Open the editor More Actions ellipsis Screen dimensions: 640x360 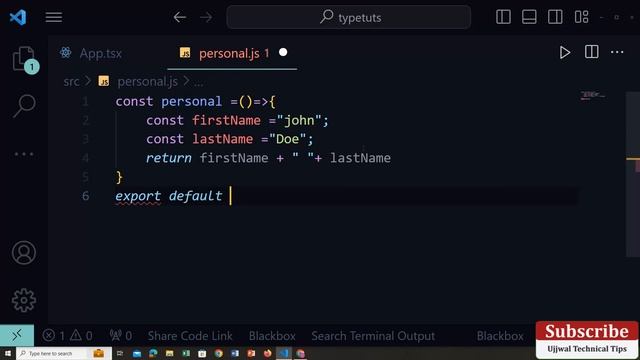(617, 52)
